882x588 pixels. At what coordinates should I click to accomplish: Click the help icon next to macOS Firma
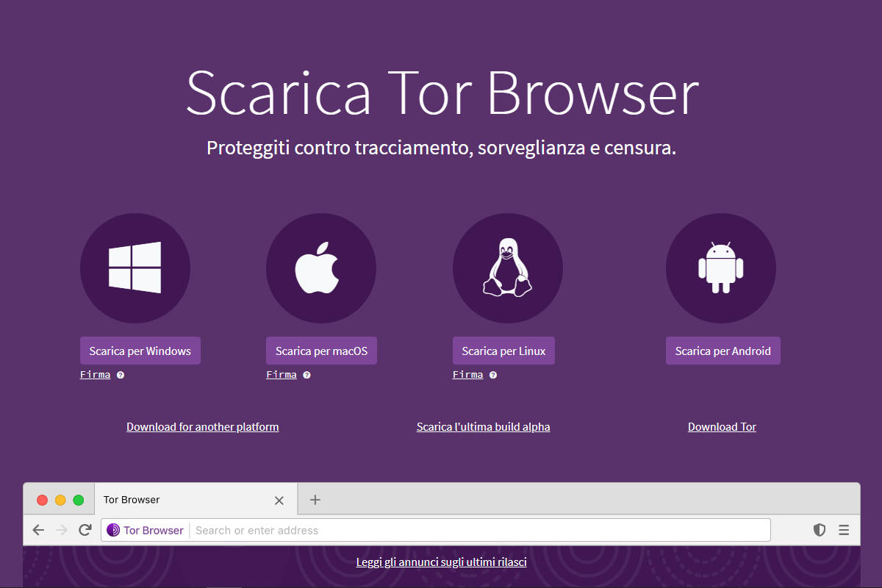(306, 375)
